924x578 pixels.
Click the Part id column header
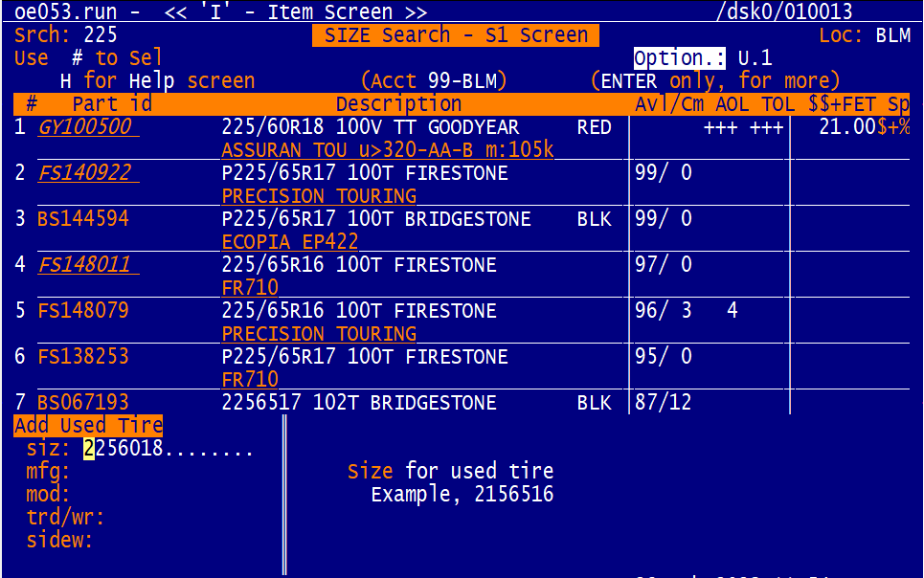pyautogui.click(x=112, y=104)
